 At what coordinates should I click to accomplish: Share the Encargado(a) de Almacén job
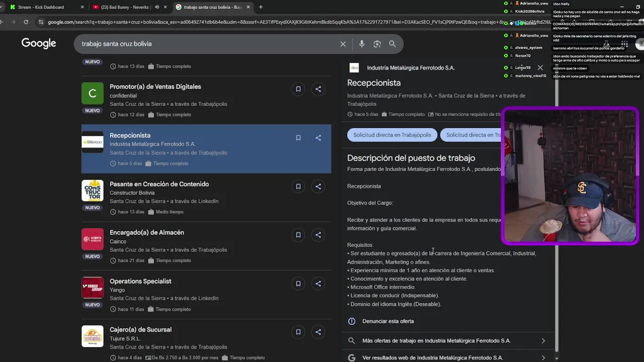pyautogui.click(x=318, y=235)
